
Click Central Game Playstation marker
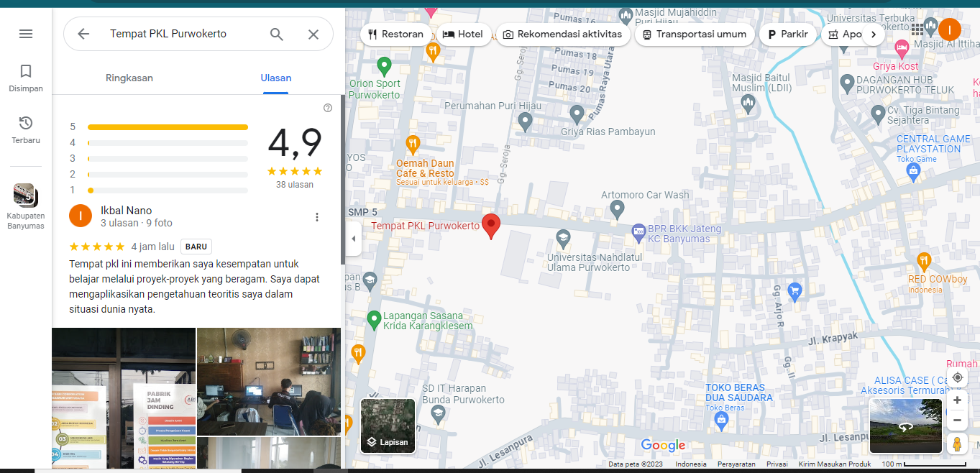[x=914, y=171]
